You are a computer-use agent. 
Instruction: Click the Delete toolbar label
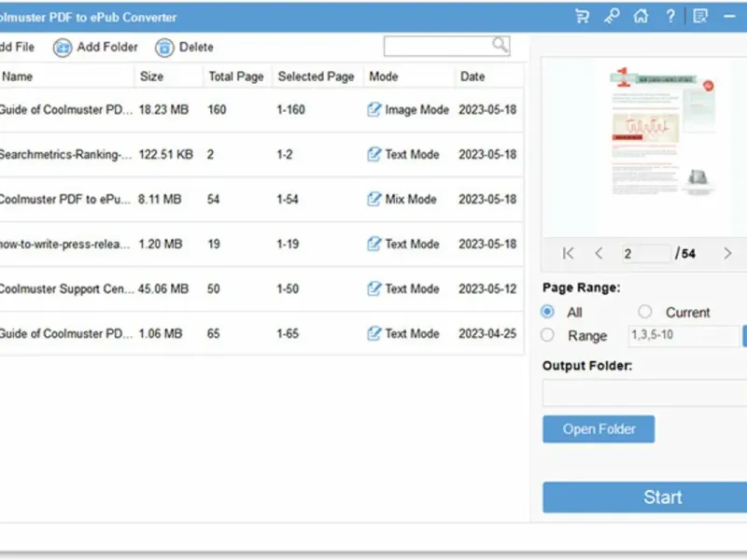196,48
